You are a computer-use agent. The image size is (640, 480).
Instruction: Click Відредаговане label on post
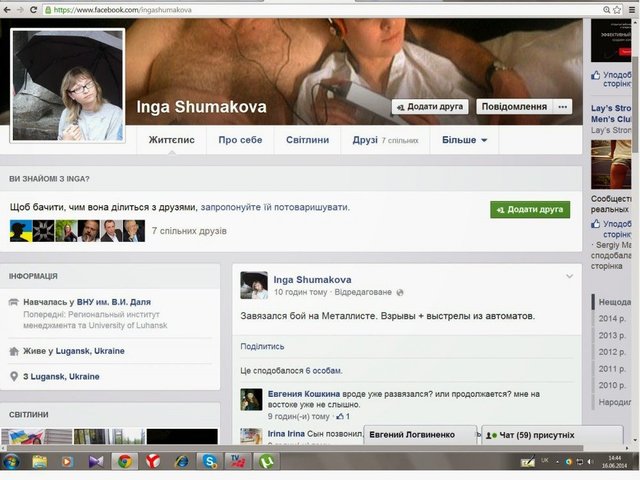363,292
